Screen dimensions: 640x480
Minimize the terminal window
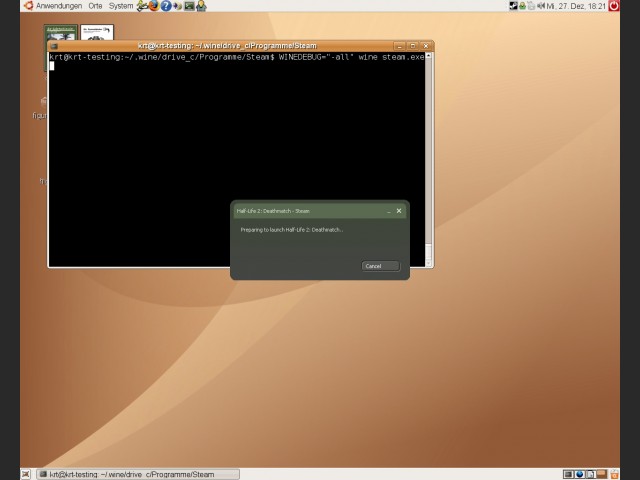coord(400,46)
